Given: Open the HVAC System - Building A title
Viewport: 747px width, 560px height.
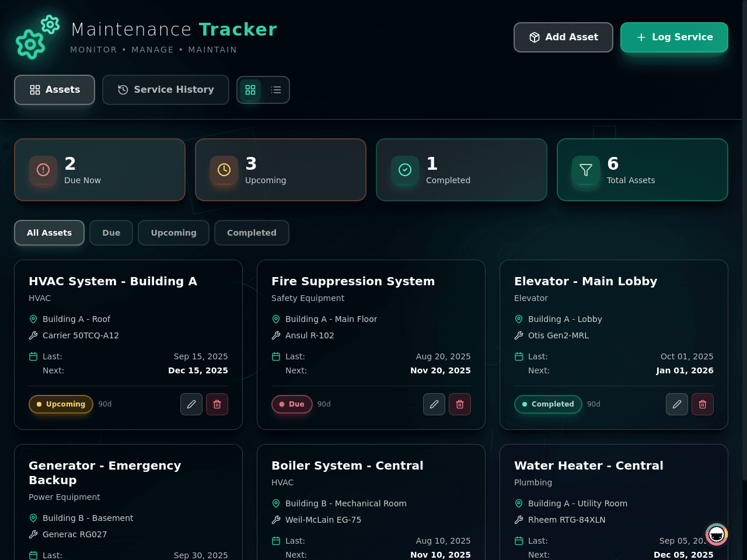Looking at the screenshot, I should (113, 281).
